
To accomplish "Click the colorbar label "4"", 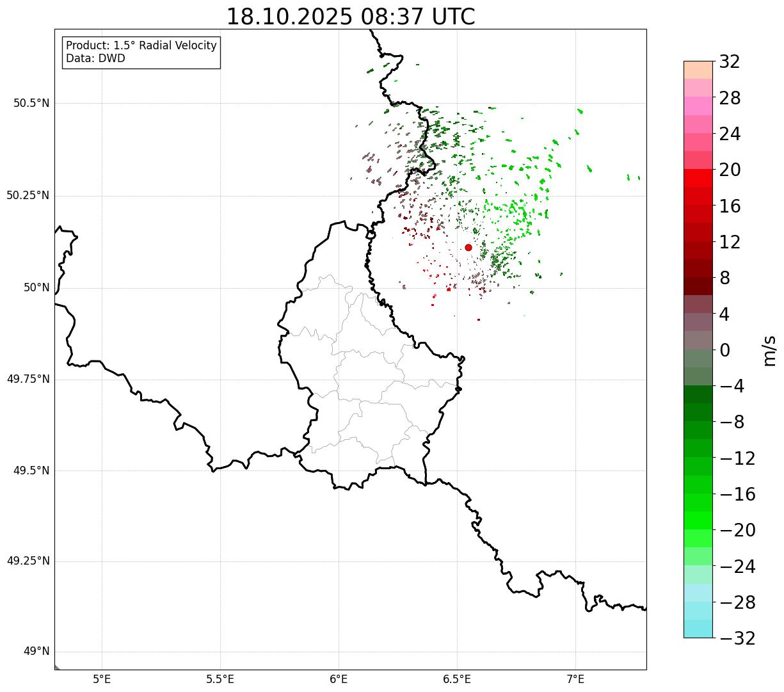I will [x=724, y=314].
